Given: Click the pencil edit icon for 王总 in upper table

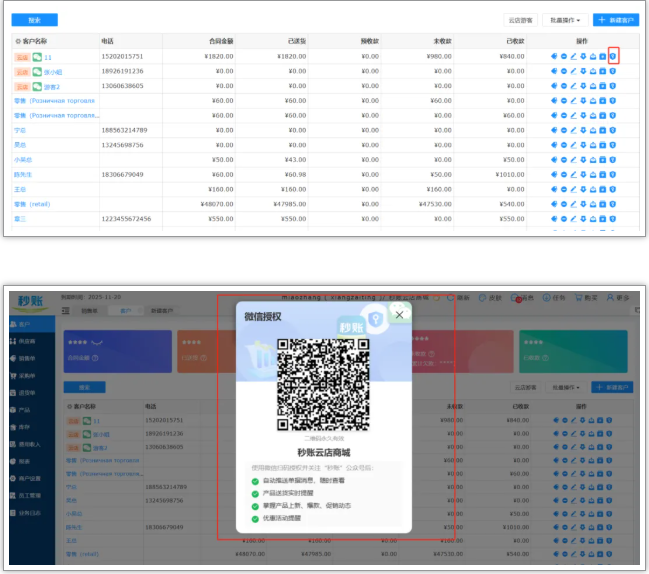Looking at the screenshot, I should 573,190.
